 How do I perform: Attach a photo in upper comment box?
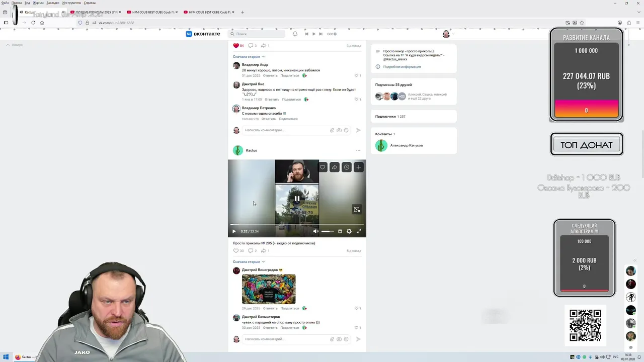pos(339,130)
